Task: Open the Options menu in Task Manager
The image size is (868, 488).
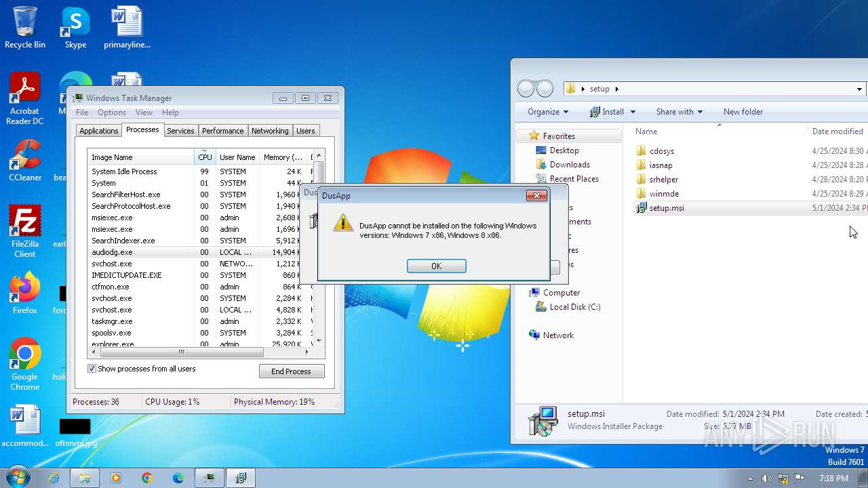Action: click(x=112, y=113)
